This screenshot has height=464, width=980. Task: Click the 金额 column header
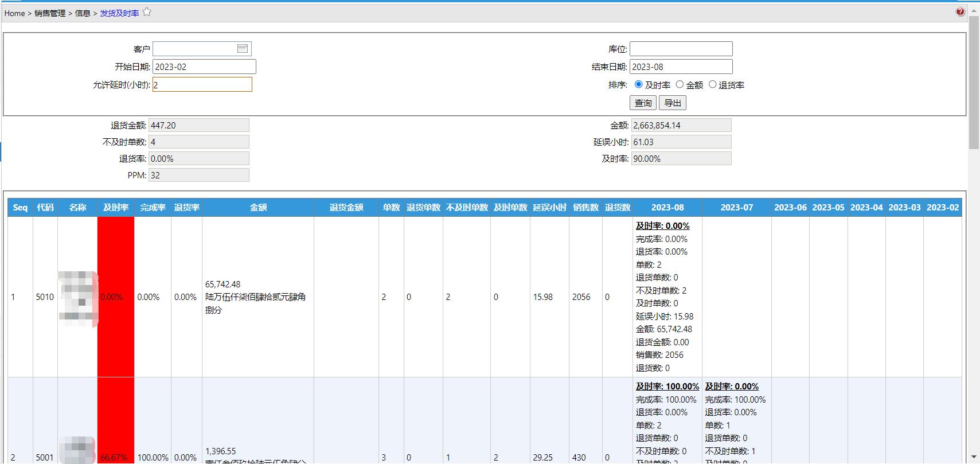click(x=258, y=208)
